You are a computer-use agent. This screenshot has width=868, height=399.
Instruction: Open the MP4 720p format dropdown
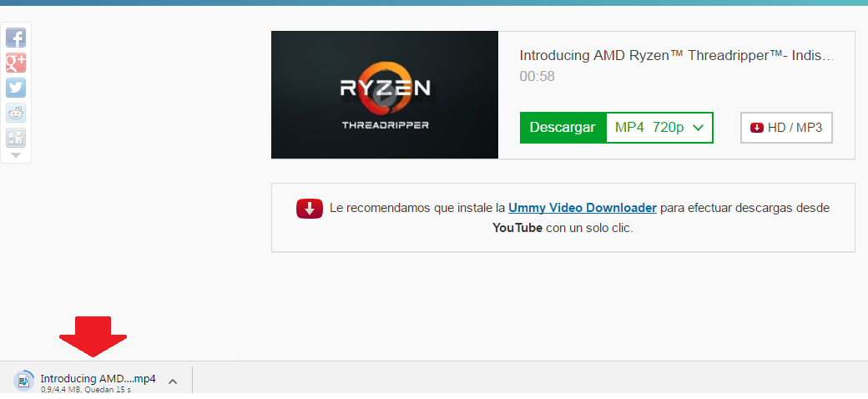(x=659, y=128)
